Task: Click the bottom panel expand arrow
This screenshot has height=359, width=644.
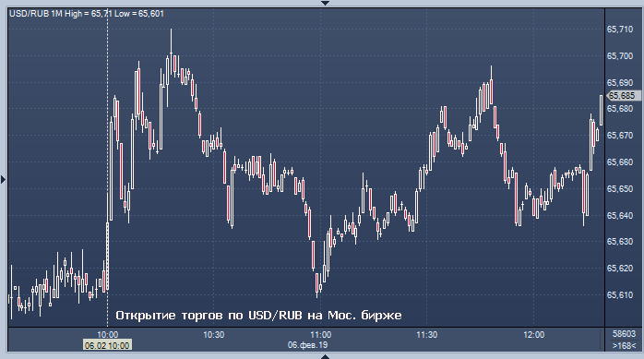Action: [x=325, y=356]
